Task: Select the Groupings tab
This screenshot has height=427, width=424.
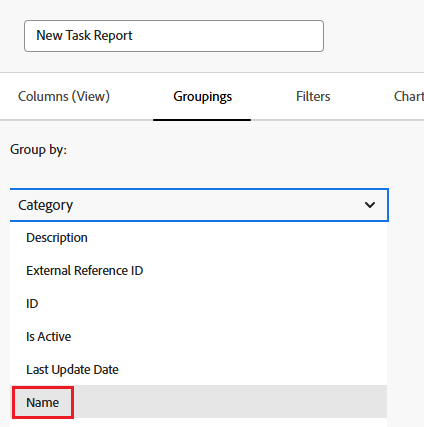Action: point(202,97)
